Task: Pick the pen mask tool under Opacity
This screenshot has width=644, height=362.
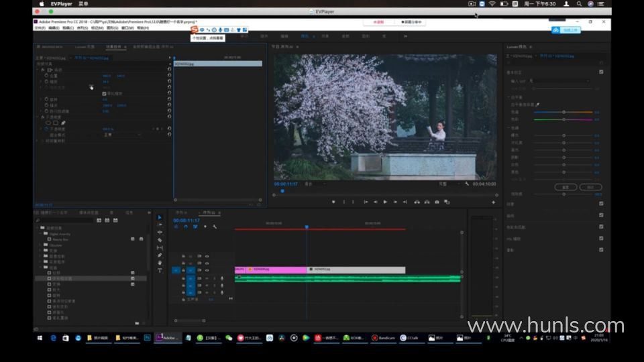Action: click(64, 123)
